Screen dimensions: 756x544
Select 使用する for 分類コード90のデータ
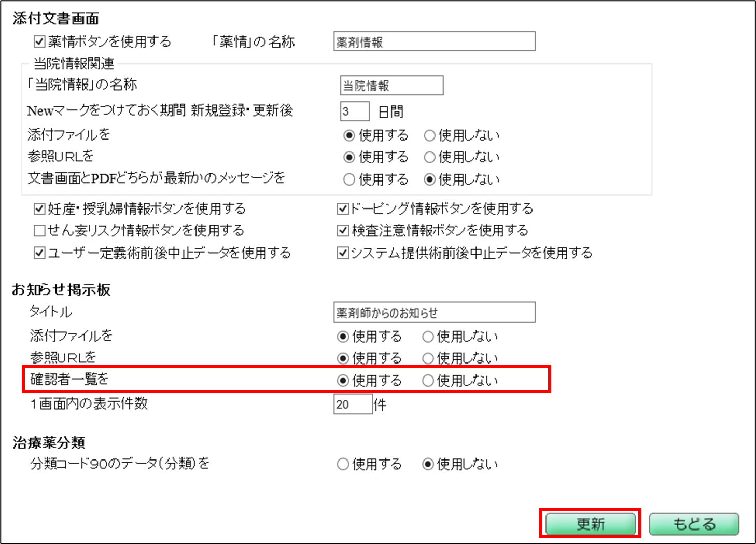[x=343, y=464]
